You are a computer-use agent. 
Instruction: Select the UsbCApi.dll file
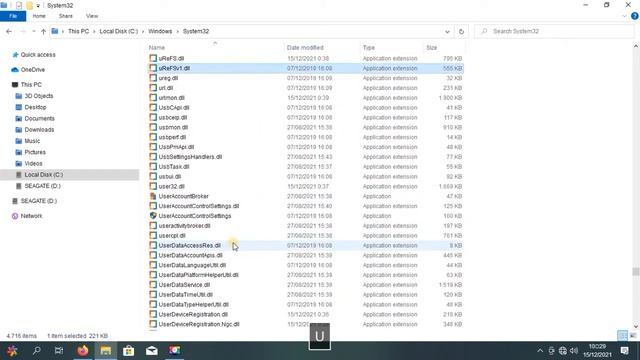[174, 108]
